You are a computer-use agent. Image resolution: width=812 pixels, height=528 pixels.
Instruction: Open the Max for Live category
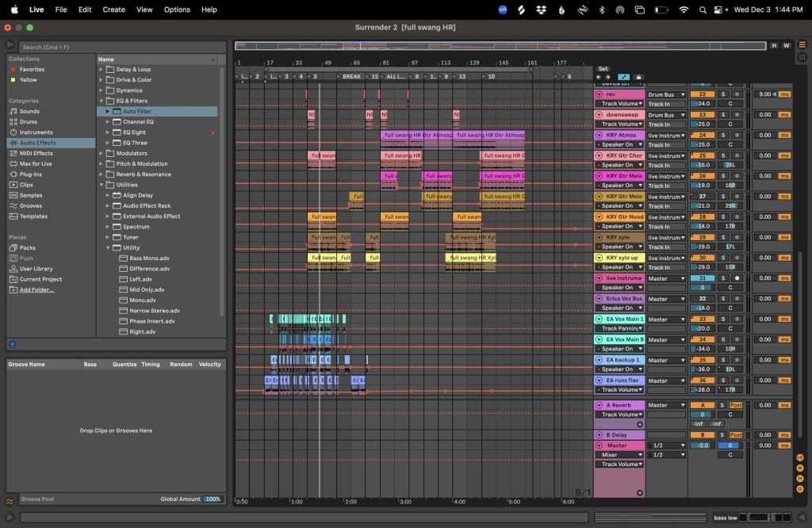click(36, 164)
